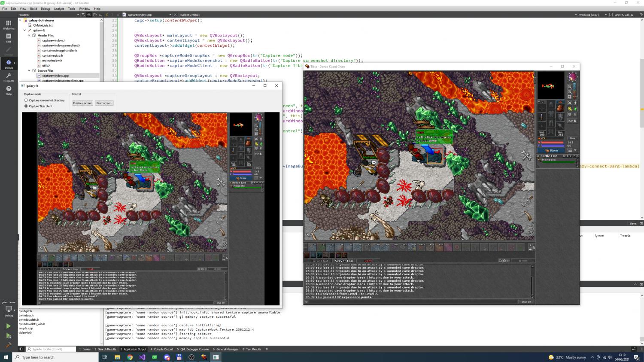Viewport: 644px width, 362px height.
Task: Click the green Run button
Action: tap(8, 326)
